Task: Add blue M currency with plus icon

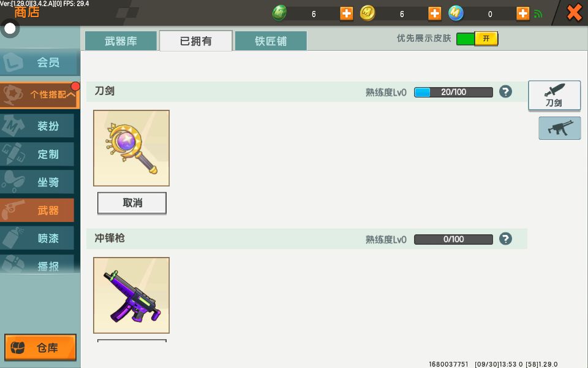Action: point(522,13)
